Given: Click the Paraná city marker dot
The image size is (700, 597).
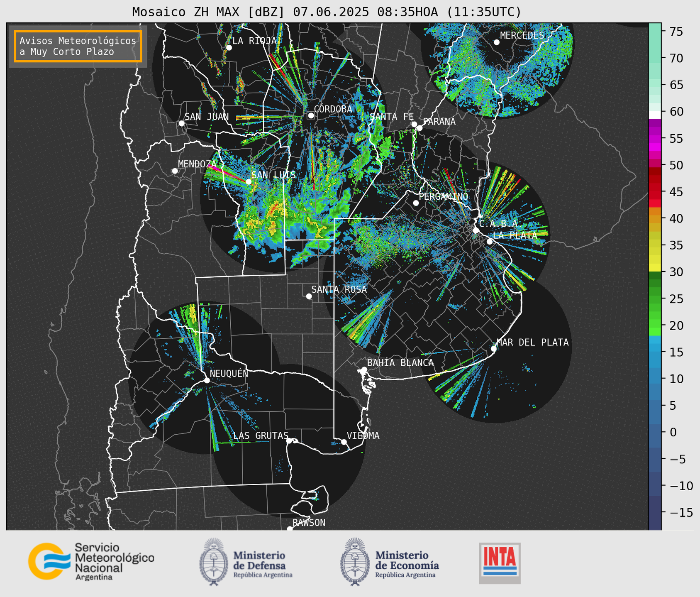Looking at the screenshot, I should tap(420, 128).
